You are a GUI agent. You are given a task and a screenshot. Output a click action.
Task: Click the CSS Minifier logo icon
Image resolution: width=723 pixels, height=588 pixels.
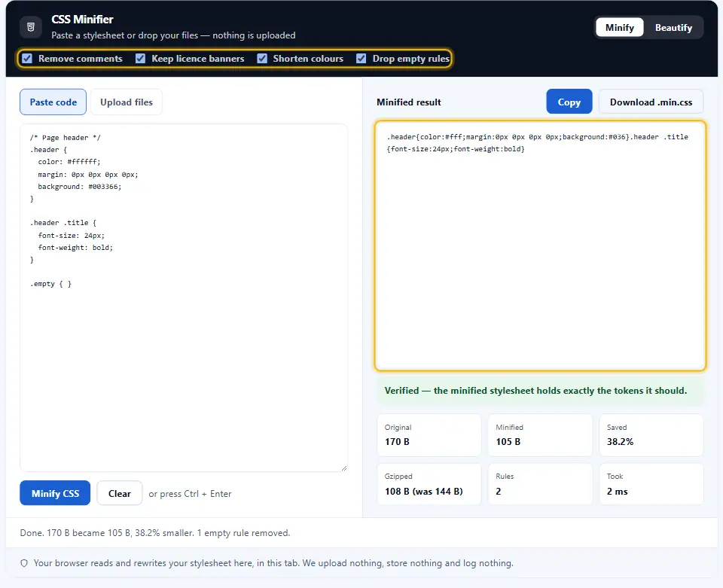(31, 27)
